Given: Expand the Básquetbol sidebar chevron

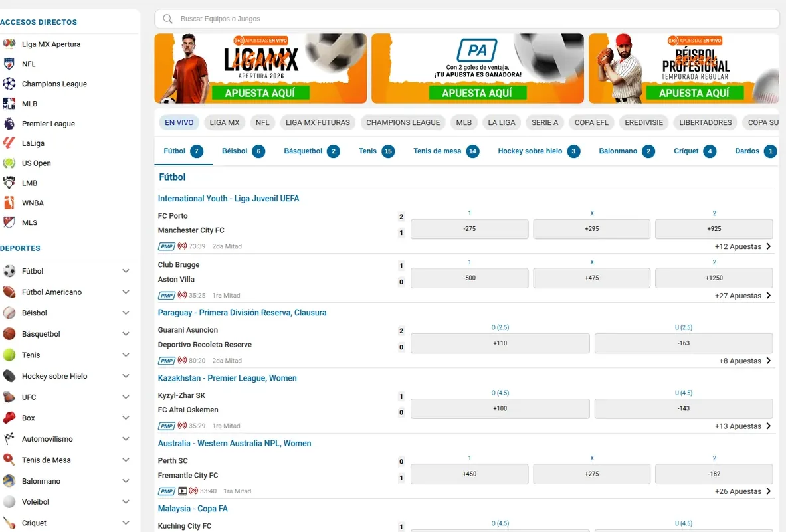Looking at the screenshot, I should (126, 334).
